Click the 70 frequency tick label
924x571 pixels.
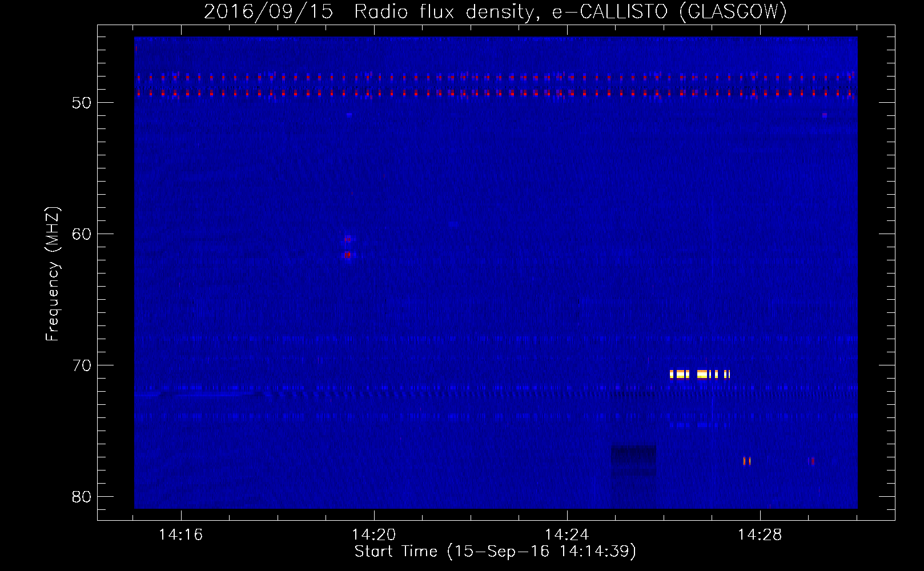coord(82,365)
